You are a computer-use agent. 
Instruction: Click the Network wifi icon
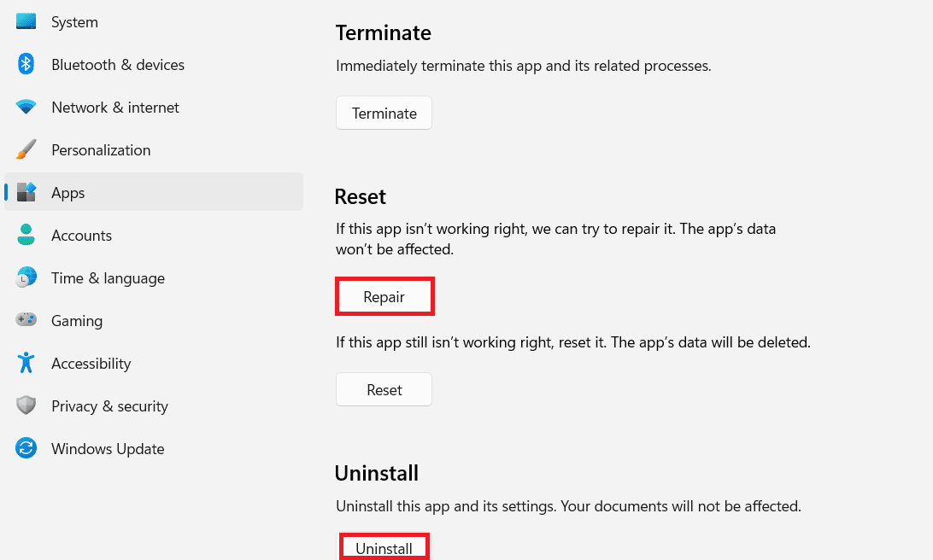point(26,107)
